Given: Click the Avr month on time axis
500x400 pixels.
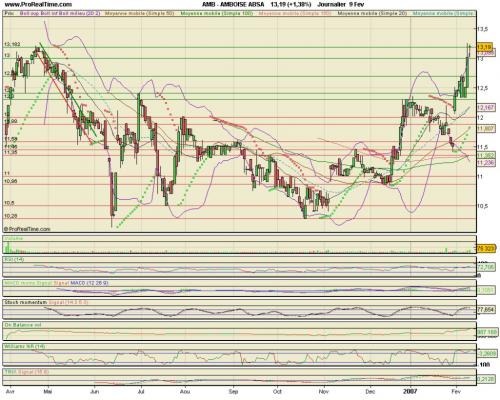Looking at the screenshot, I should [10, 391].
